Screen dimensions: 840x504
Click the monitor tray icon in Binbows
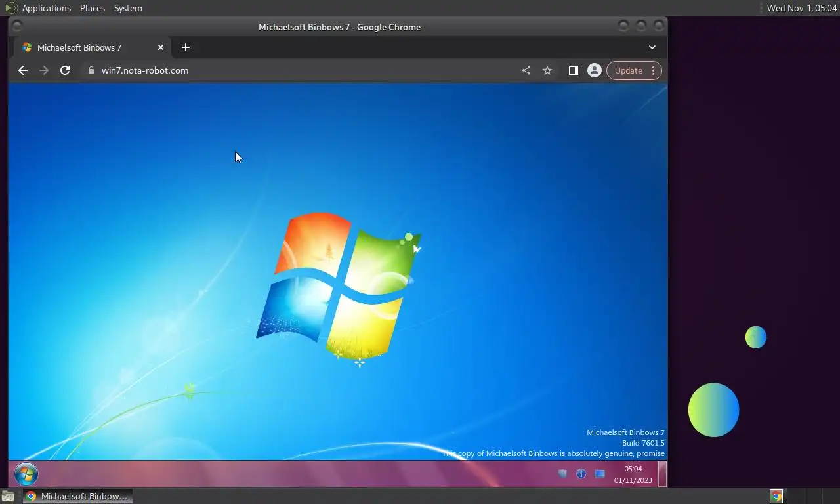point(600,473)
